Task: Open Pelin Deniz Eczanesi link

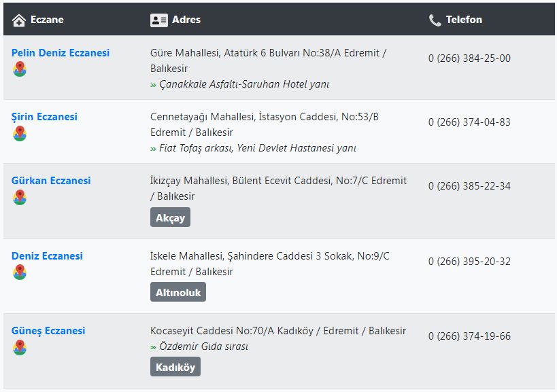Action: 61,53
